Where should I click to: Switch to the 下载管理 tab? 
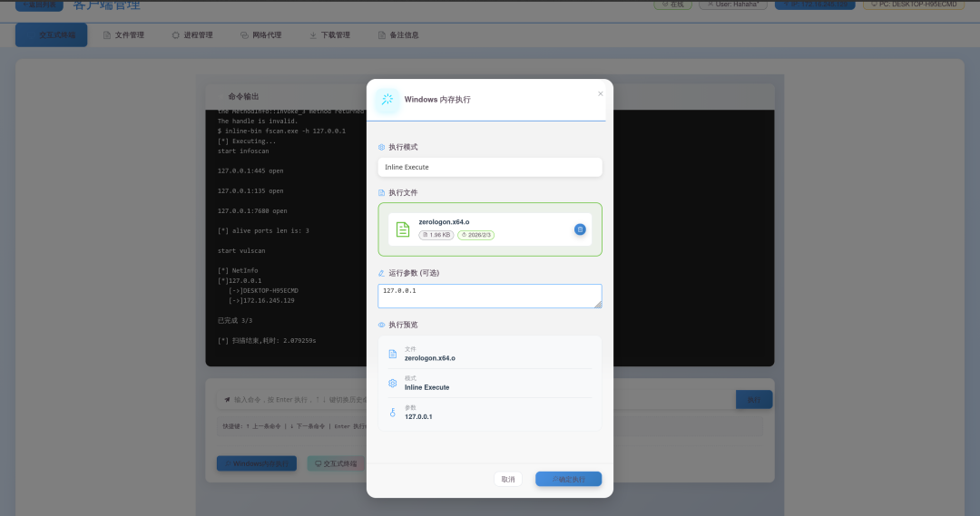point(329,35)
